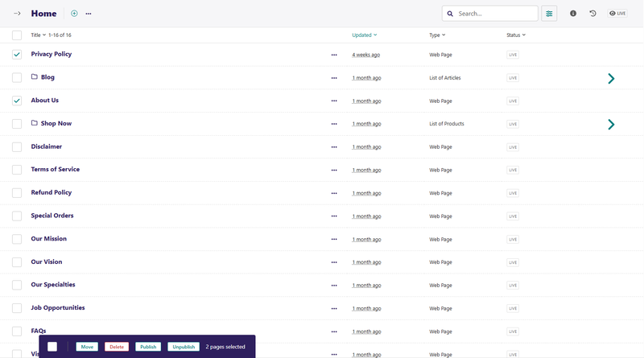Open the Blog folder arrow
The height and width of the screenshot is (358, 644).
coord(611,78)
